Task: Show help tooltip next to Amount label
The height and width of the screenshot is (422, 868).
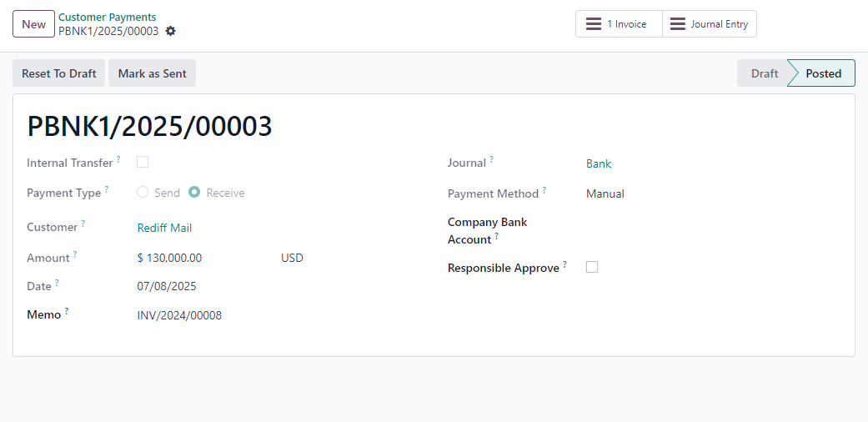Action: coord(75,254)
